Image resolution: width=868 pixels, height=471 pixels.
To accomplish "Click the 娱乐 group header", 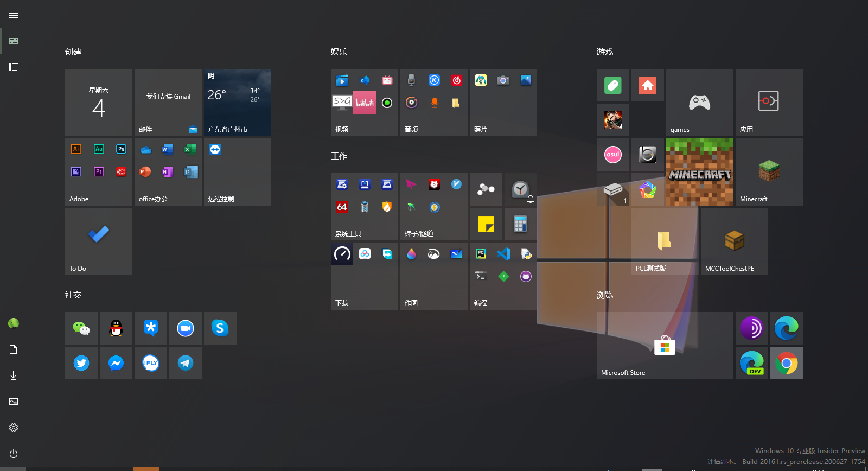I will point(339,52).
